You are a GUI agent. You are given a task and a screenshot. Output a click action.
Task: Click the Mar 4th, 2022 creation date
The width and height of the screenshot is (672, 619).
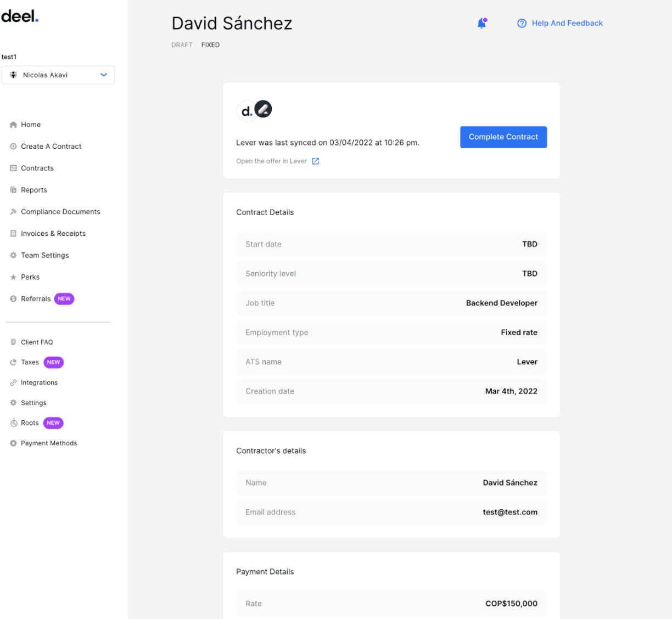click(x=511, y=391)
